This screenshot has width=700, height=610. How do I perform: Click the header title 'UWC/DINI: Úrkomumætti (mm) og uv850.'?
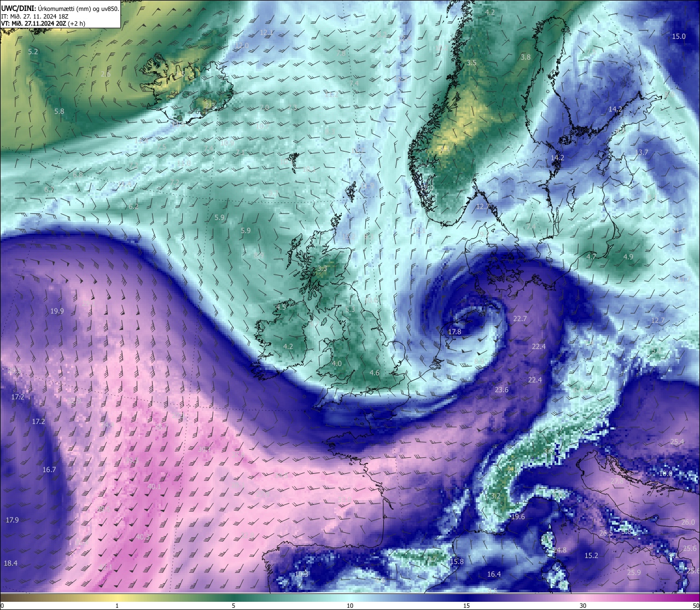[x=60, y=8]
